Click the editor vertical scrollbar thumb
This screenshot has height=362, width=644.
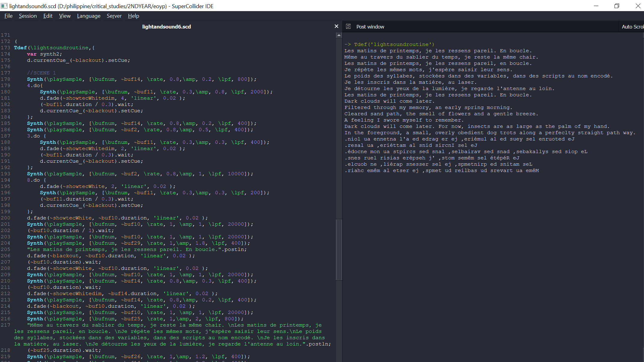(x=339, y=249)
